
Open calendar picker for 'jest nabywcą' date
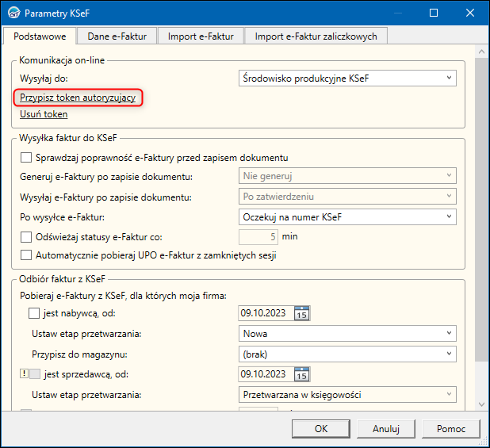tap(302, 314)
